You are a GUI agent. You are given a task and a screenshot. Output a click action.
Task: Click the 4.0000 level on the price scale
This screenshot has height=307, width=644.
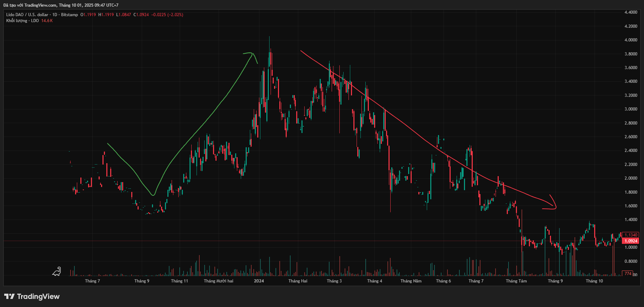(x=631, y=40)
